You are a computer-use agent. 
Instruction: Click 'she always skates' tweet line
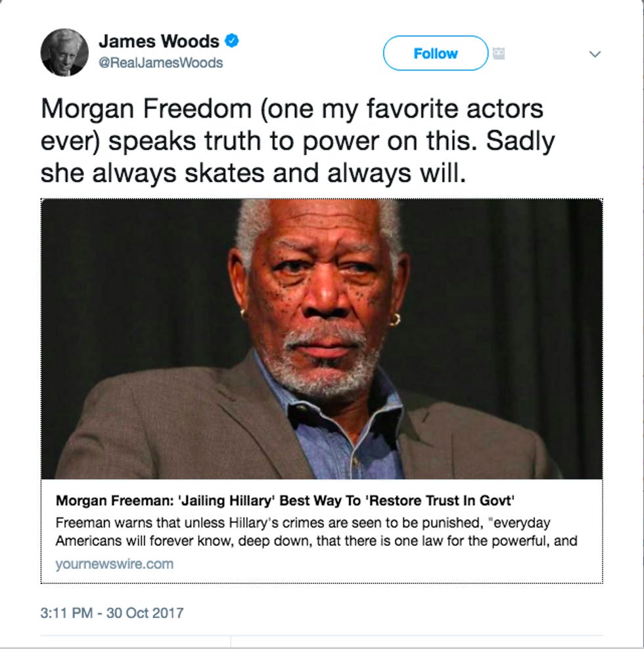[152, 173]
